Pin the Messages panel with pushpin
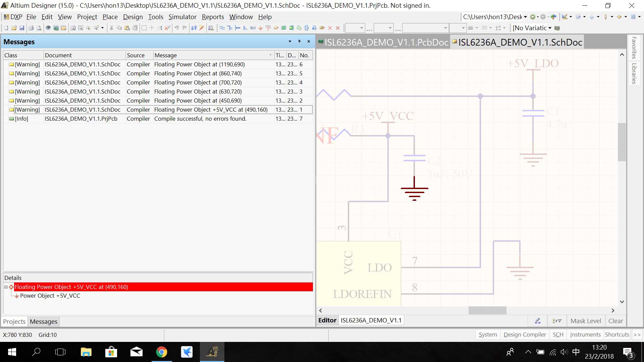The height and width of the screenshot is (362, 644). [299, 42]
